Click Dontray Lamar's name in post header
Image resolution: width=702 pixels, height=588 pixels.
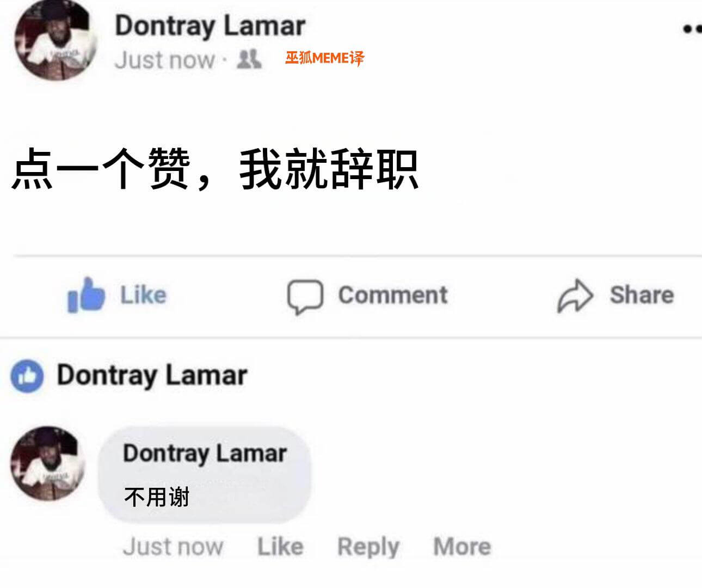click(210, 26)
